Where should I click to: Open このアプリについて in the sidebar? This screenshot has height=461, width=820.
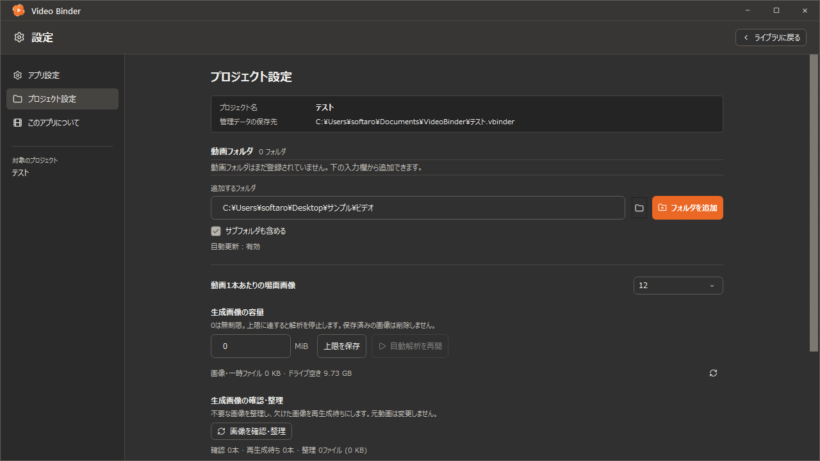(62, 123)
